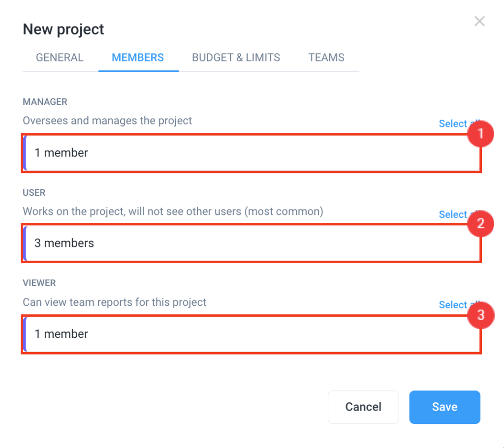
Task: Click the red badge numbered 1
Action: (481, 134)
